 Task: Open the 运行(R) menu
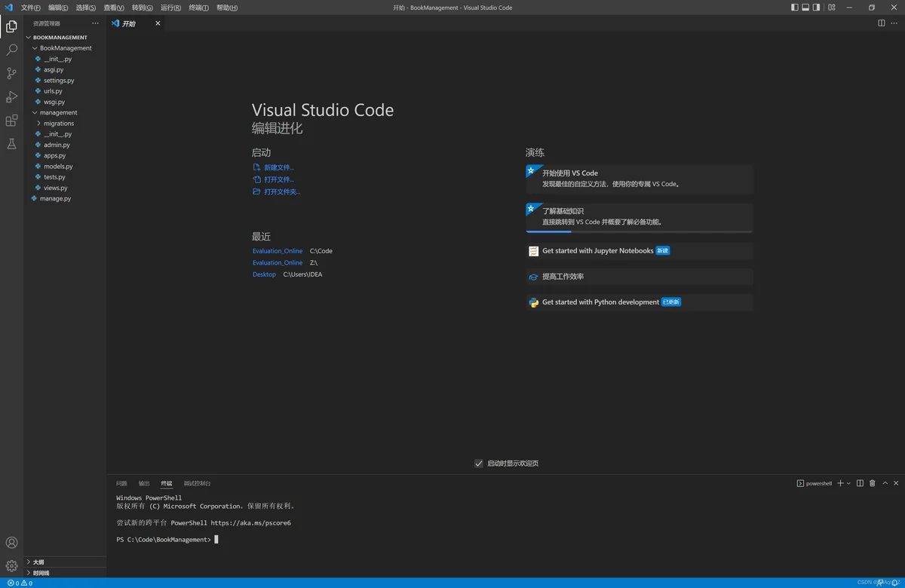pyautogui.click(x=171, y=8)
